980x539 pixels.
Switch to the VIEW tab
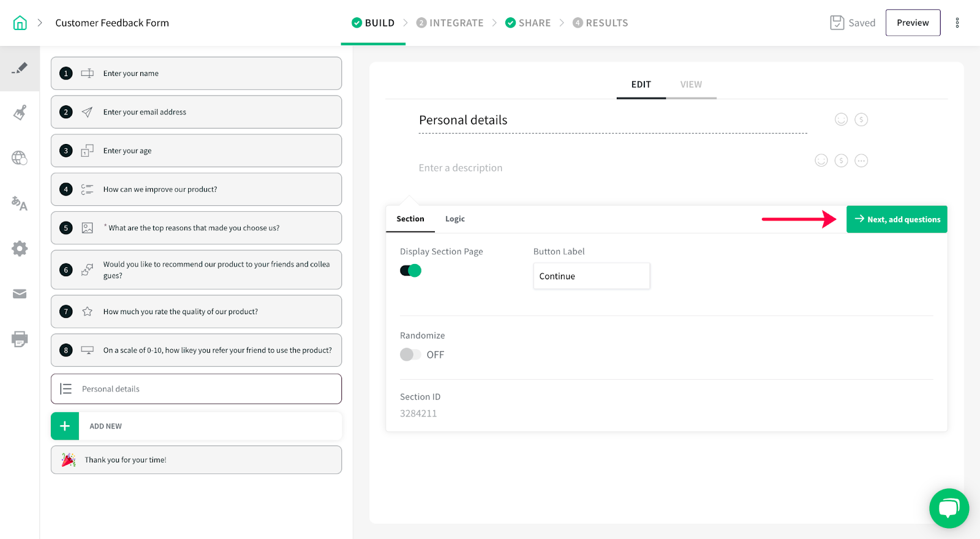(691, 85)
